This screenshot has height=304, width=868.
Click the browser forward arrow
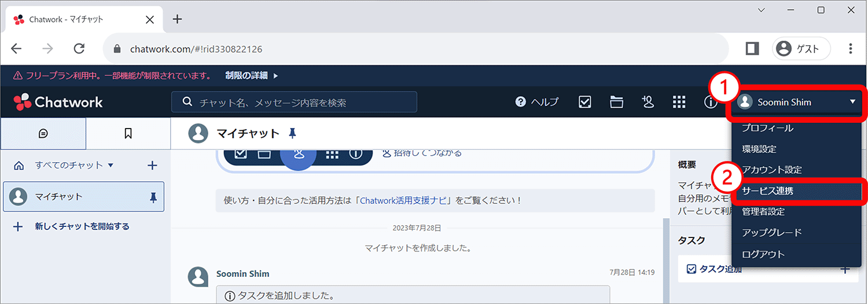tap(47, 49)
